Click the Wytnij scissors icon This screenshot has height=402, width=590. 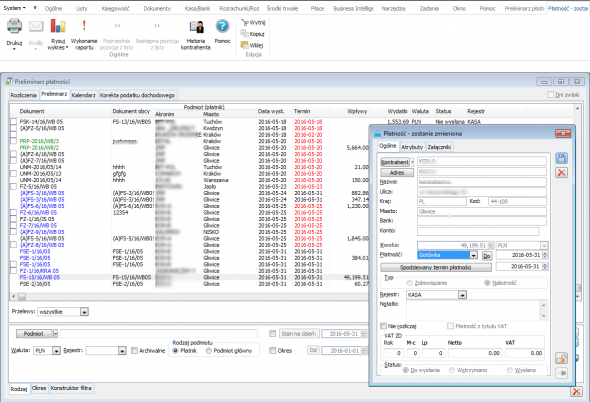click(x=245, y=22)
